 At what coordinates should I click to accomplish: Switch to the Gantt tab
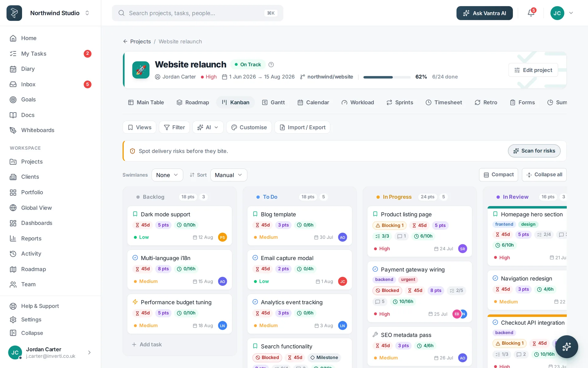click(273, 102)
